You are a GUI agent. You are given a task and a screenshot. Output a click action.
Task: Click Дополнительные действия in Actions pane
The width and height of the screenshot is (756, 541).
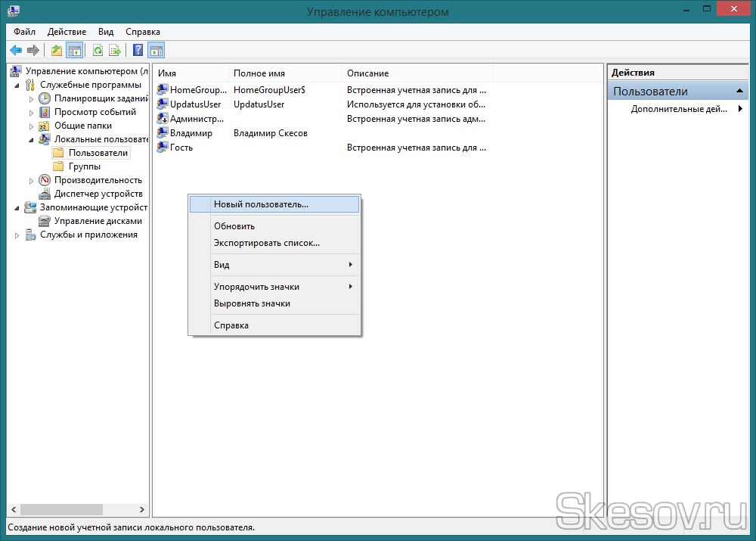(678, 109)
